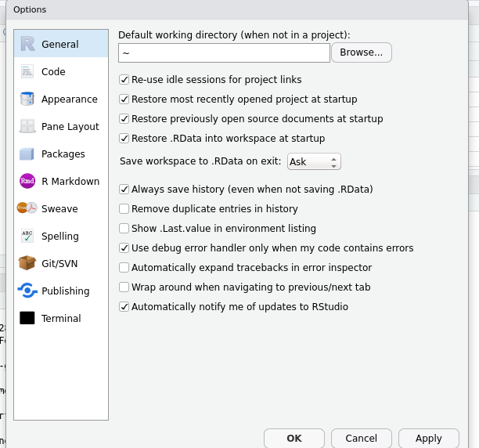
Task: Open R Markdown via its Rmd icon
Action: point(27,182)
